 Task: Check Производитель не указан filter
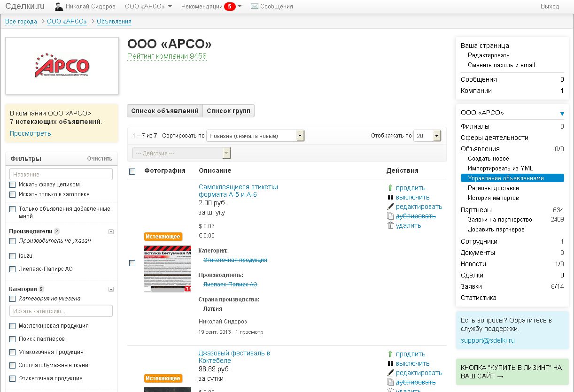pyautogui.click(x=13, y=241)
